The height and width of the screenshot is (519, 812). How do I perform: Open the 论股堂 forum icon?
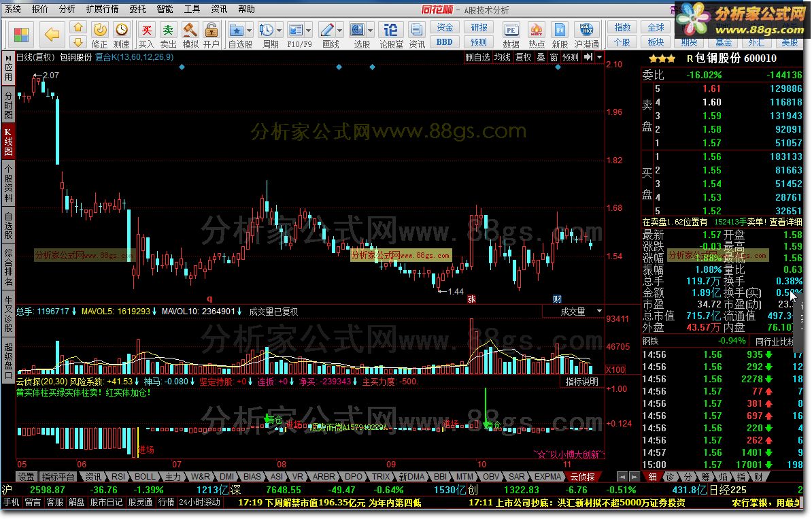click(x=391, y=30)
